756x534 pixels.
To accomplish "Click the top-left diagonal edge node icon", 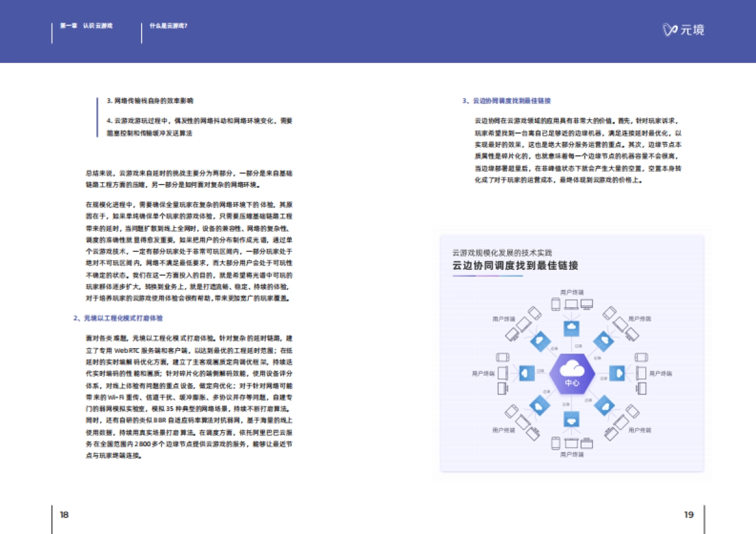I will 540,340.
